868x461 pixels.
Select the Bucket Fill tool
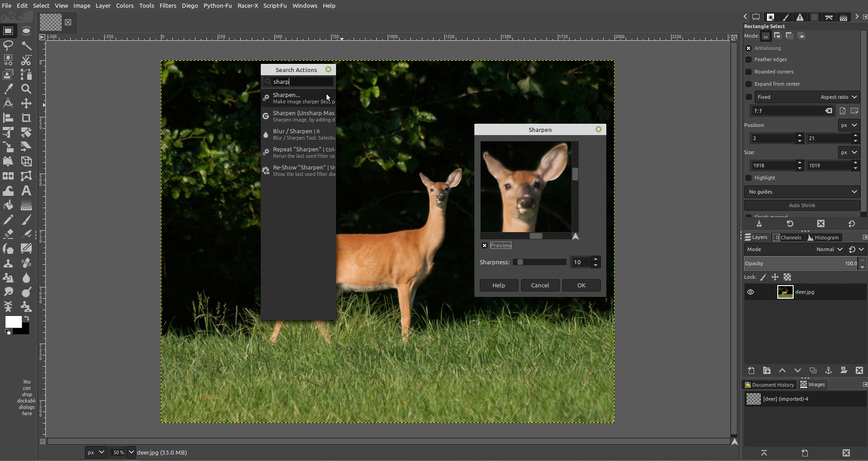coord(8,205)
